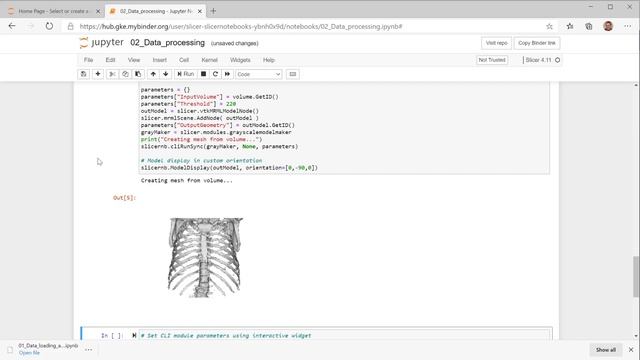This screenshot has width=640, height=360.
Task: Click 'Creating mesh from volume...' output text
Action: [187, 180]
